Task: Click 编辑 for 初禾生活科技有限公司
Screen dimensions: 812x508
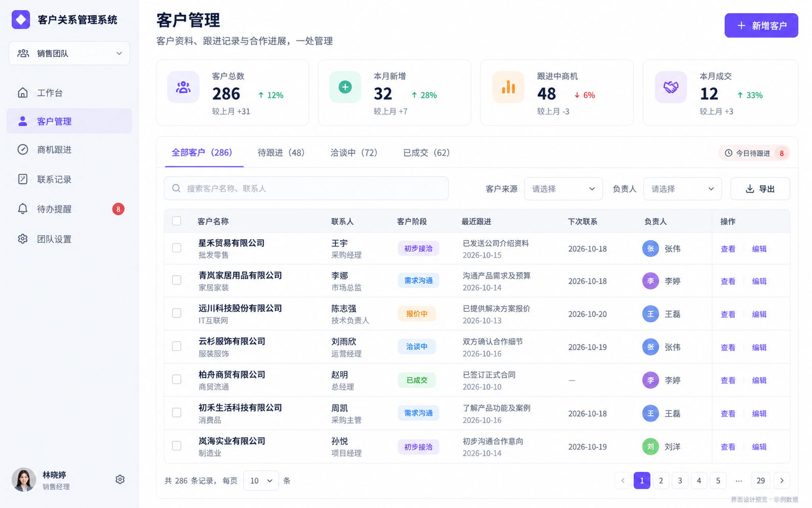Action: (x=759, y=414)
